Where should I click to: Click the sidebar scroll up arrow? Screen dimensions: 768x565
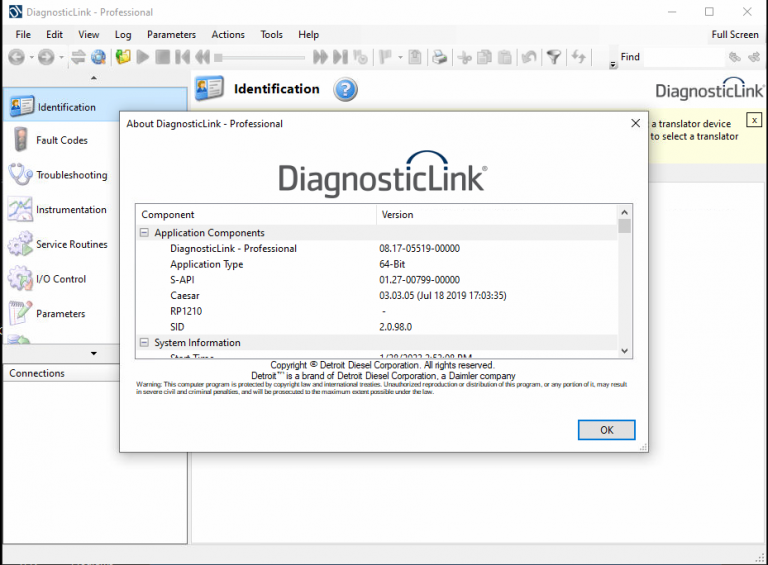coord(94,78)
